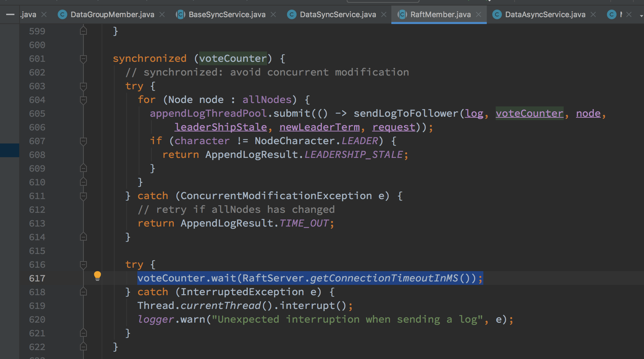Click line number 608 in gutter
This screenshot has height=359, width=644.
(37, 155)
